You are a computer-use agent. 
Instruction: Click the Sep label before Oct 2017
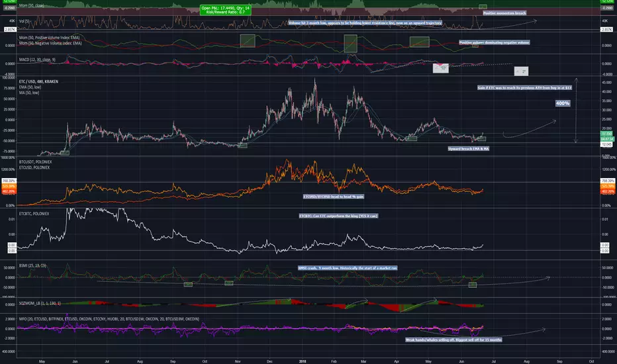(173, 361)
